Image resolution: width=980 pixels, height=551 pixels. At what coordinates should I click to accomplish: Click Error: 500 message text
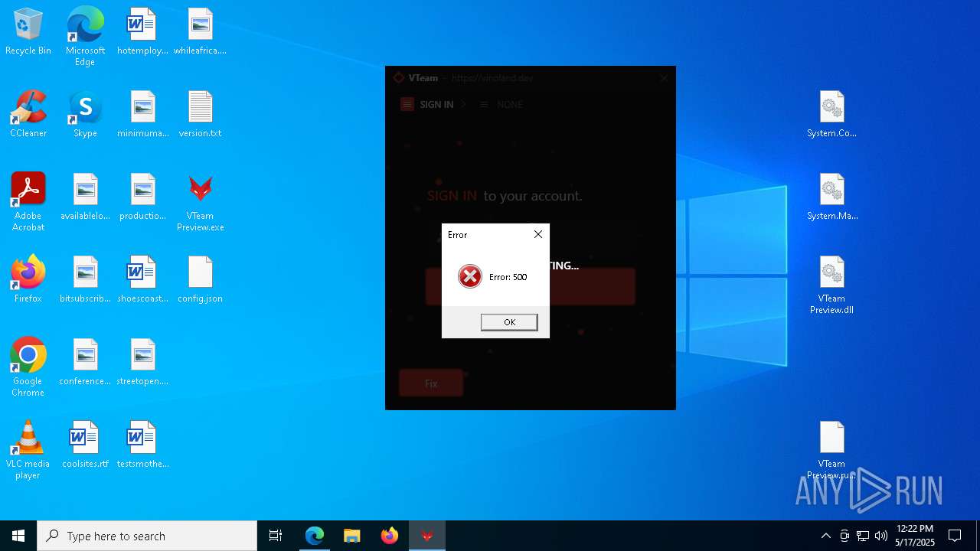(x=508, y=277)
